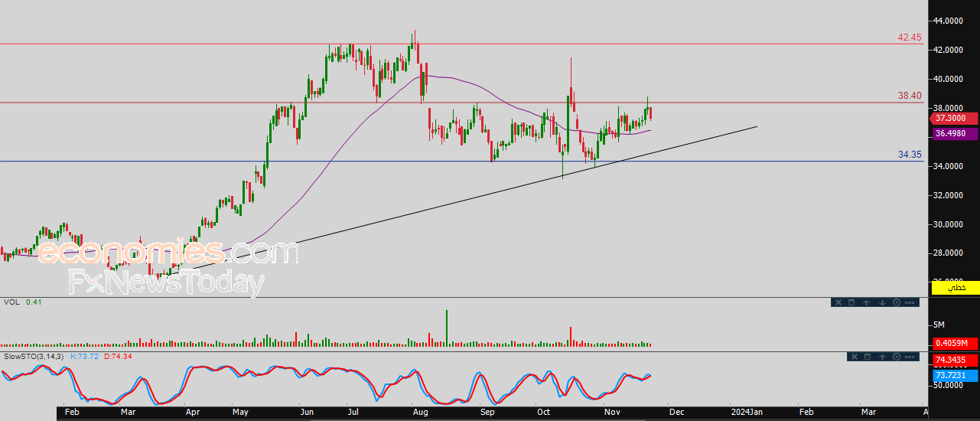Screen dimensions: 980x421
Task: Click the Sep label on time axis
Action: tap(487, 412)
